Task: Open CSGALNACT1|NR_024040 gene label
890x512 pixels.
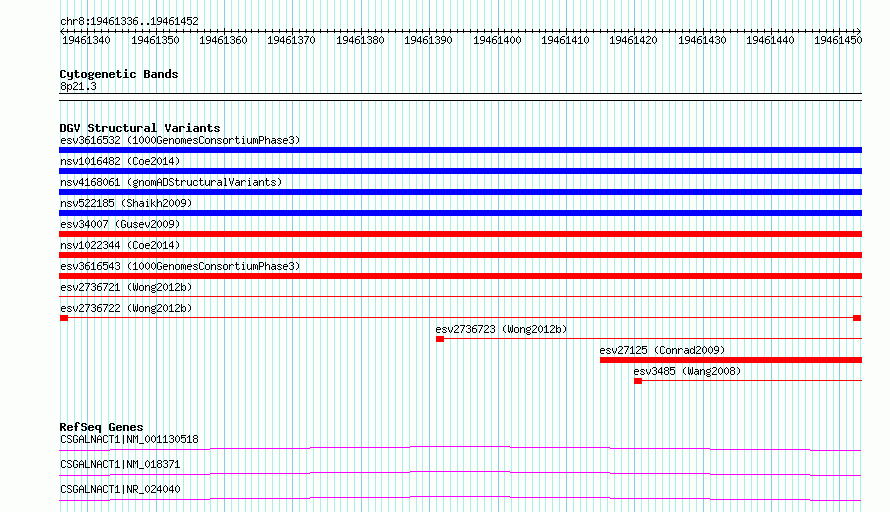Action: point(120,489)
